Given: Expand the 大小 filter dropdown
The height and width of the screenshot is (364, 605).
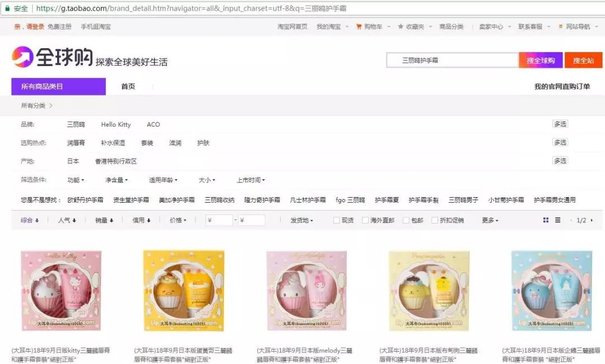Looking at the screenshot, I should pos(207,180).
